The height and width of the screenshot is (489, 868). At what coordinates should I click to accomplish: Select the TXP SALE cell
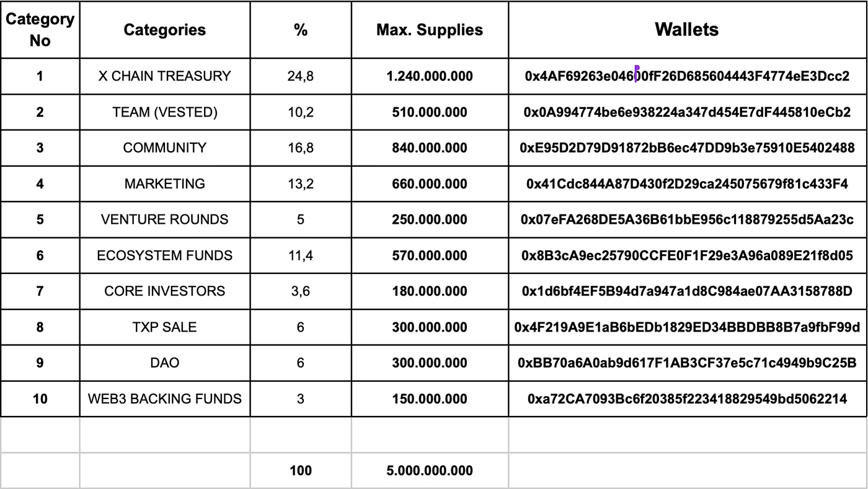(x=164, y=327)
